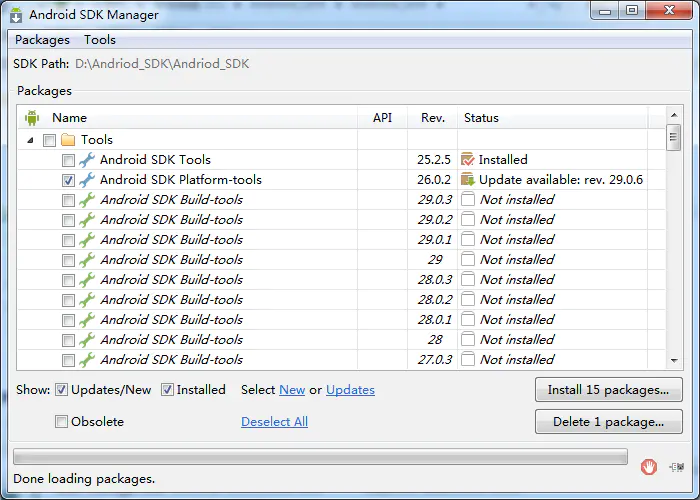Image resolution: width=700 pixels, height=500 pixels.
Task: Open the Tools menu
Action: tap(100, 40)
